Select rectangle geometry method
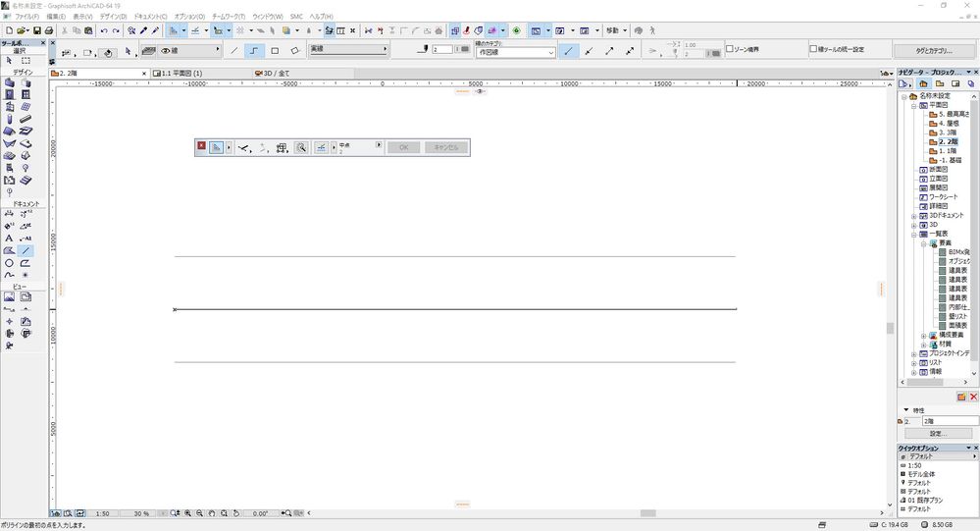 click(x=275, y=51)
